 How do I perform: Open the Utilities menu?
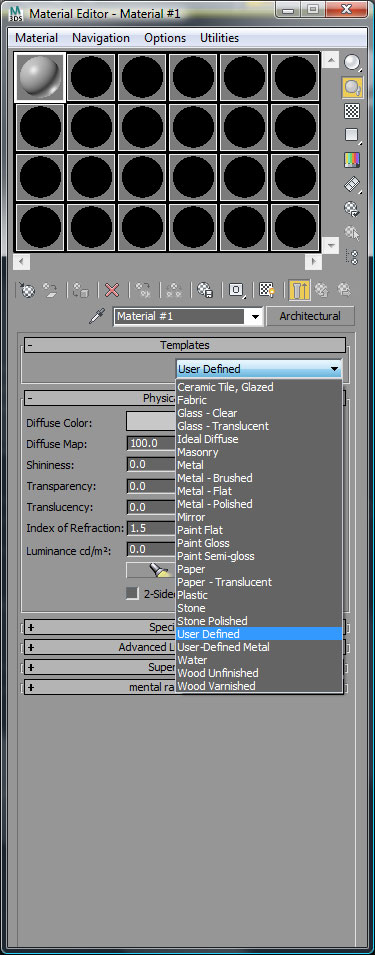click(x=219, y=38)
